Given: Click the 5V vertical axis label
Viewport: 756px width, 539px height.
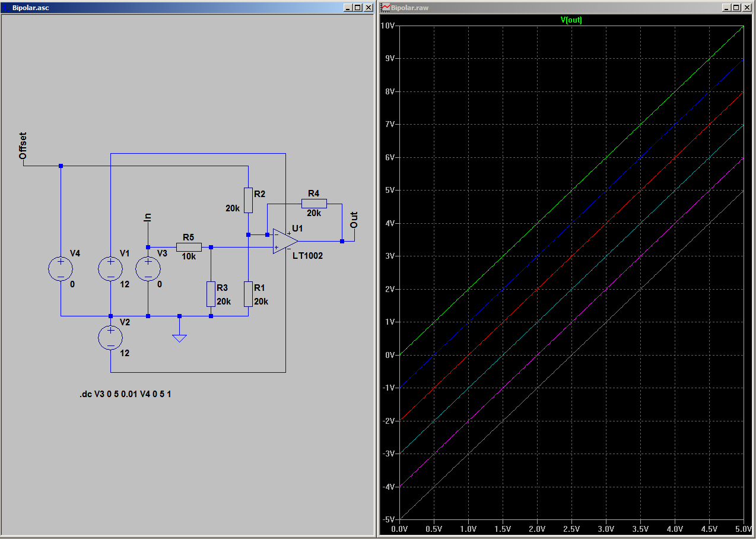Looking at the screenshot, I should pos(389,190).
